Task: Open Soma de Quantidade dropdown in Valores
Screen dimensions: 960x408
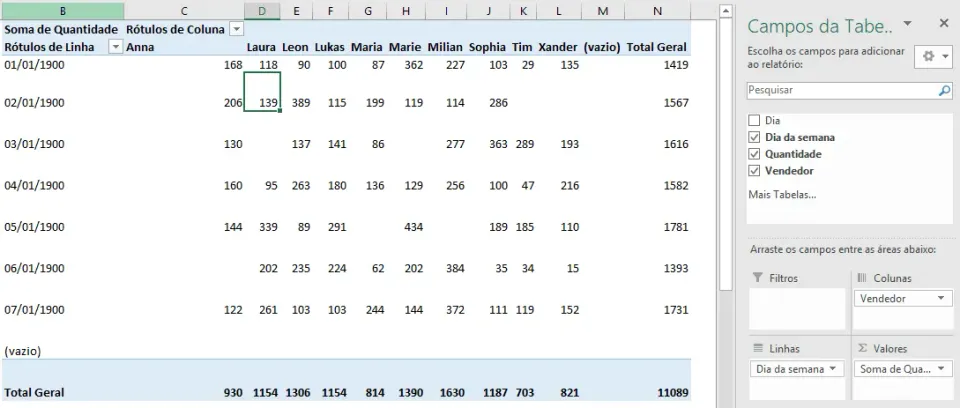Action: pyautogui.click(x=940, y=369)
